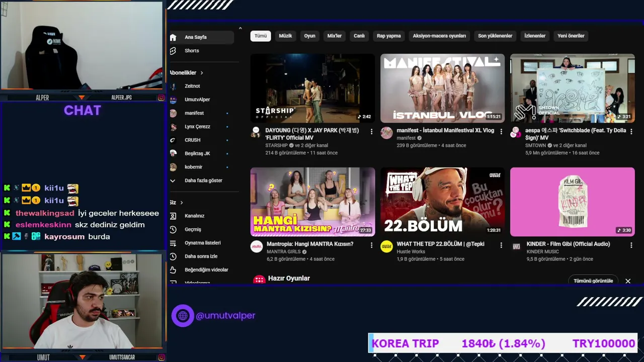The height and width of the screenshot is (362, 644).
Task: Open manifest İstanbul Manifestival XL Vlog title
Action: pyautogui.click(x=445, y=131)
